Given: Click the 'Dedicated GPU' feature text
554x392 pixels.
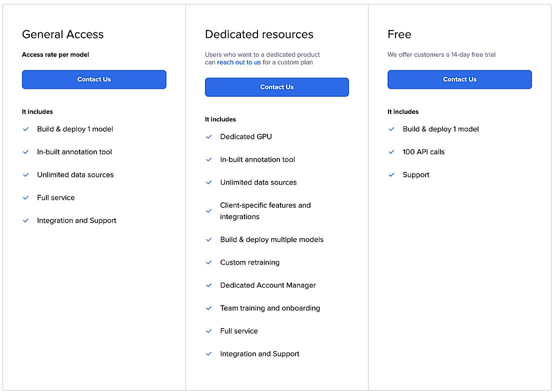Looking at the screenshot, I should (x=246, y=136).
